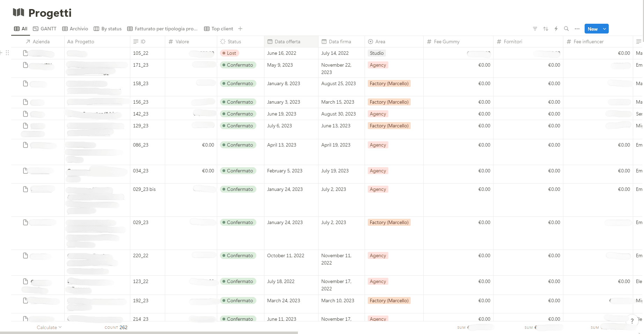Screen dimensions: 644x334
Task: Click the Lost status tag
Action: [229, 53]
